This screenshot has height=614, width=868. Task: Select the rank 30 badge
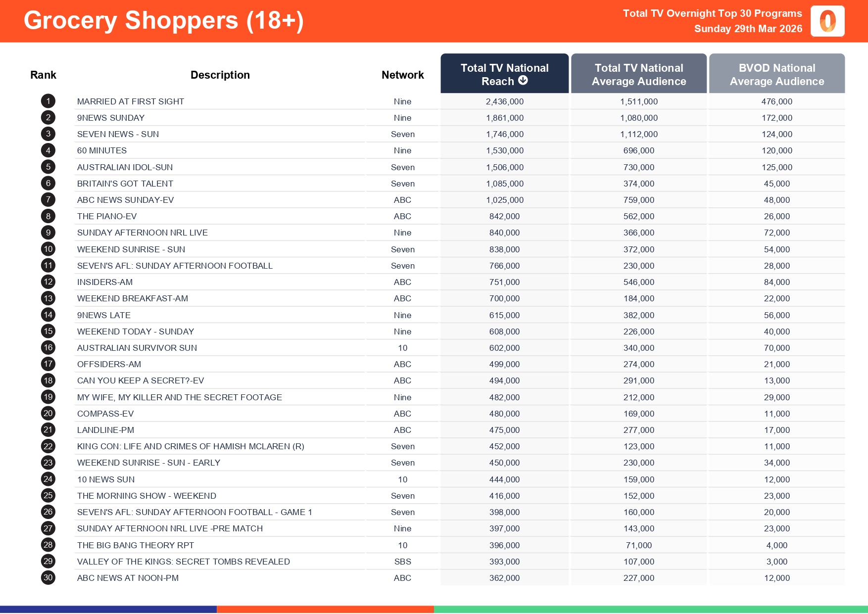click(48, 577)
